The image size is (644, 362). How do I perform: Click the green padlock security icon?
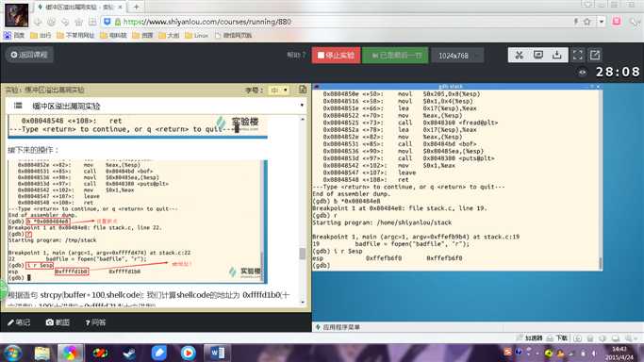[x=118, y=22]
